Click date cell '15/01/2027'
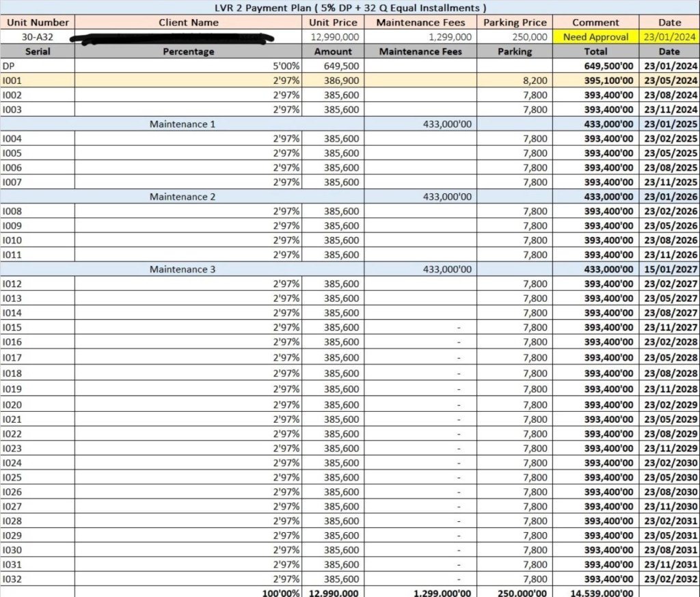 click(x=670, y=269)
